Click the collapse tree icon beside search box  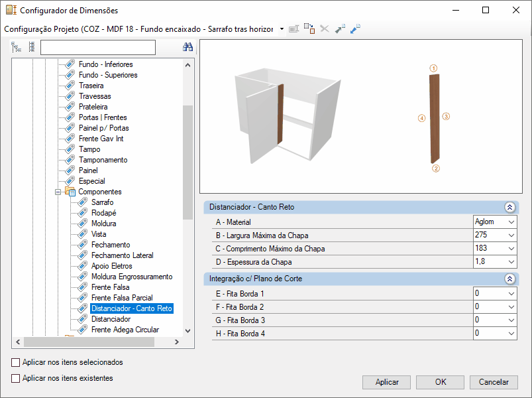(32, 47)
